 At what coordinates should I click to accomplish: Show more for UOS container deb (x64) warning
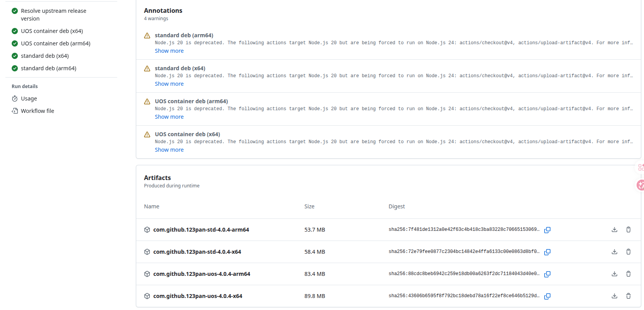(x=169, y=150)
